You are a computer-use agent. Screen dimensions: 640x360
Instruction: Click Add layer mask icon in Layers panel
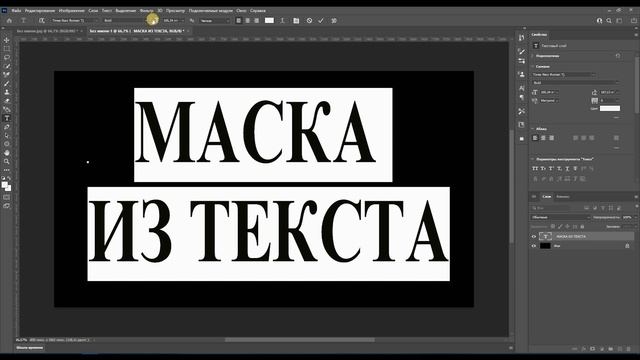593,349
